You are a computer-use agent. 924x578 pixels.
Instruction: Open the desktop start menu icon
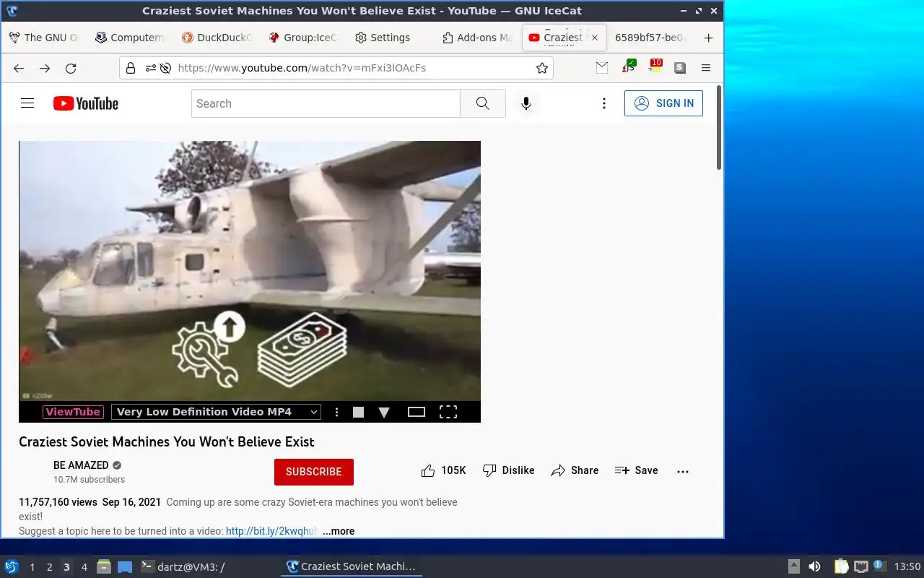click(12, 566)
